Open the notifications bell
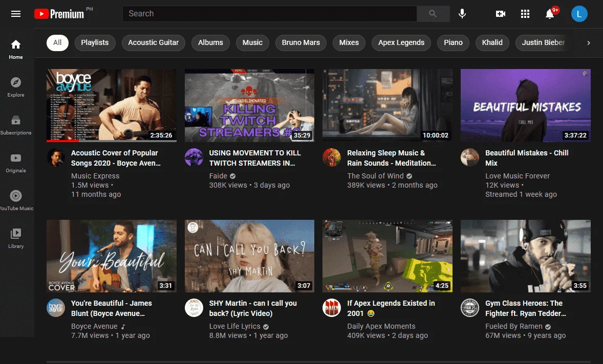 [x=550, y=14]
